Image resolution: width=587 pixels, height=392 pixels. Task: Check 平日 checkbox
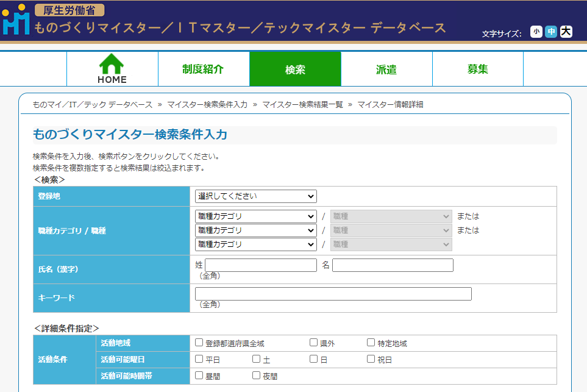pos(199,359)
